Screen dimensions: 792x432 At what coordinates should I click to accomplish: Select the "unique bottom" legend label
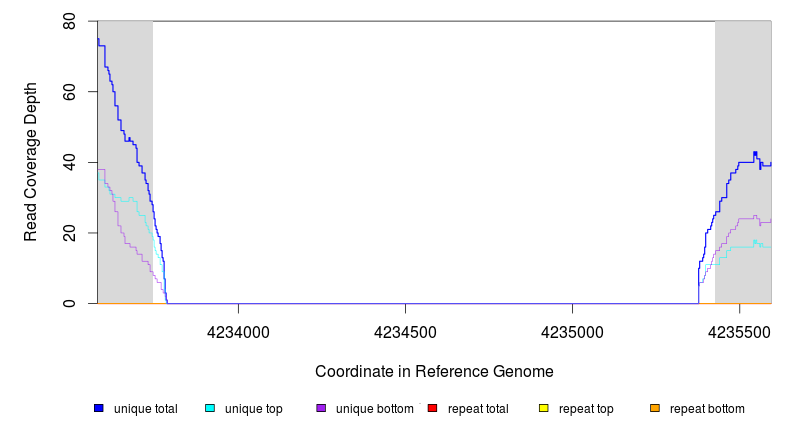pos(372,408)
